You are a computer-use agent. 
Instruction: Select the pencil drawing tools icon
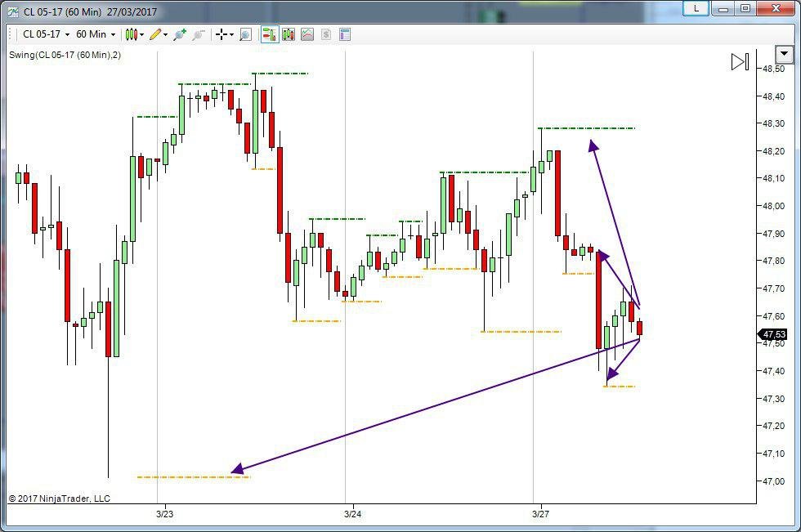tap(155, 34)
